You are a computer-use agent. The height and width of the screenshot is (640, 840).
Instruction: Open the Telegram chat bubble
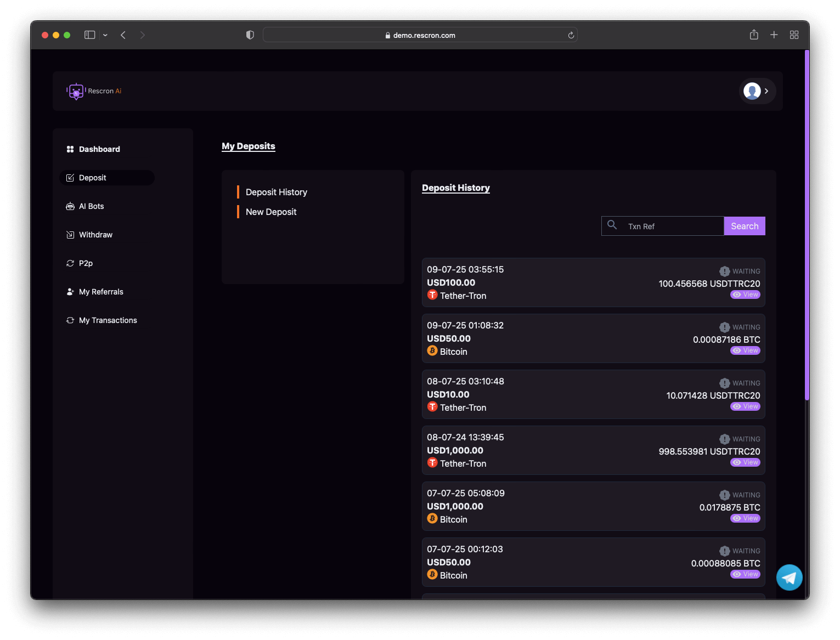(x=789, y=577)
